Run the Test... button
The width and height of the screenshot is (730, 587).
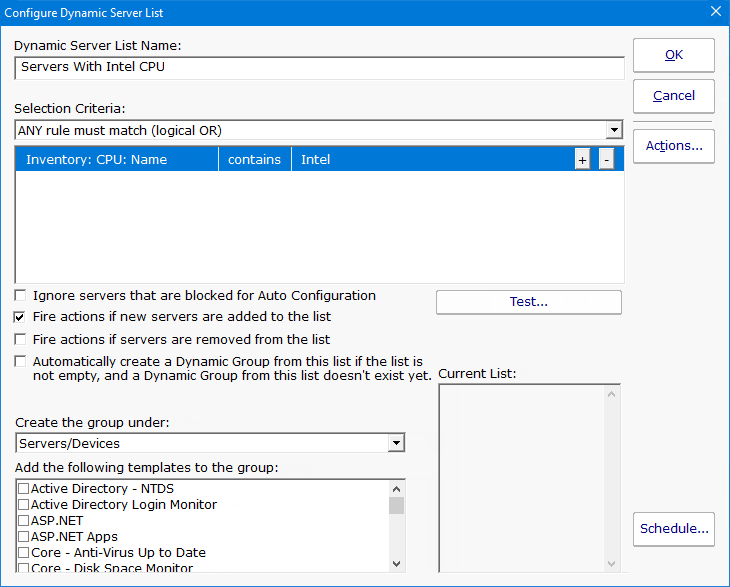coord(528,302)
